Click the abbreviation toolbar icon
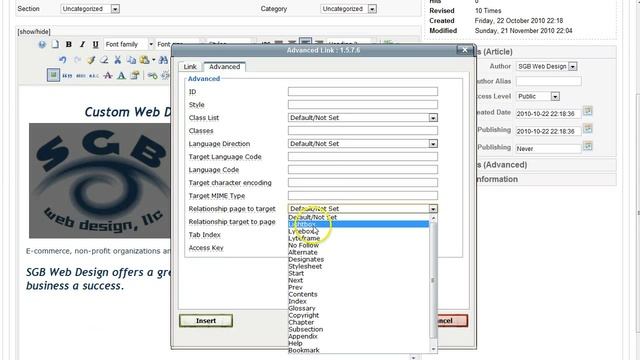This screenshot has width=640, height=360. tap(81, 76)
